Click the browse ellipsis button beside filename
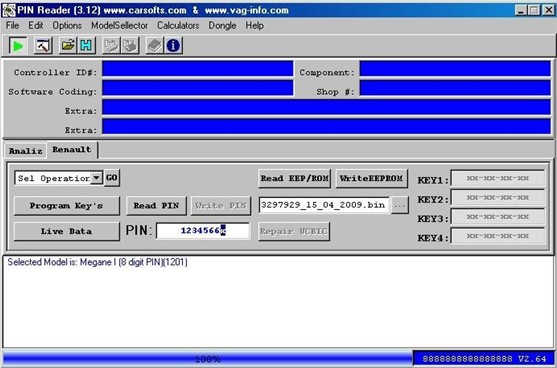This screenshot has height=368, width=557. 400,205
